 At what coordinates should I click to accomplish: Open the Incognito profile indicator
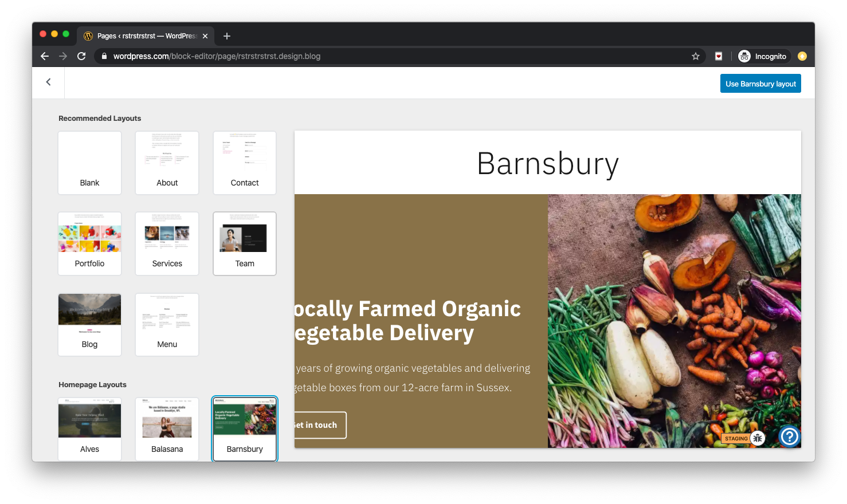click(x=763, y=56)
